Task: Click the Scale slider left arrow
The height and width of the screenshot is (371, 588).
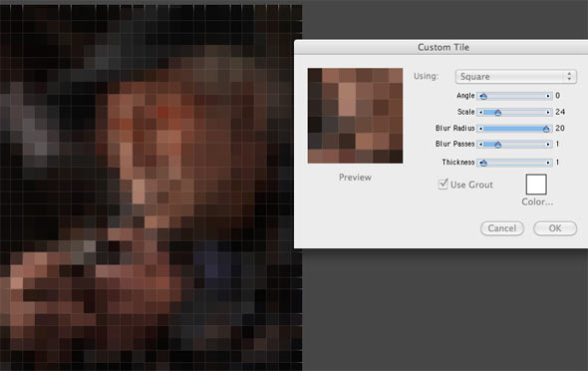Action: (x=480, y=112)
